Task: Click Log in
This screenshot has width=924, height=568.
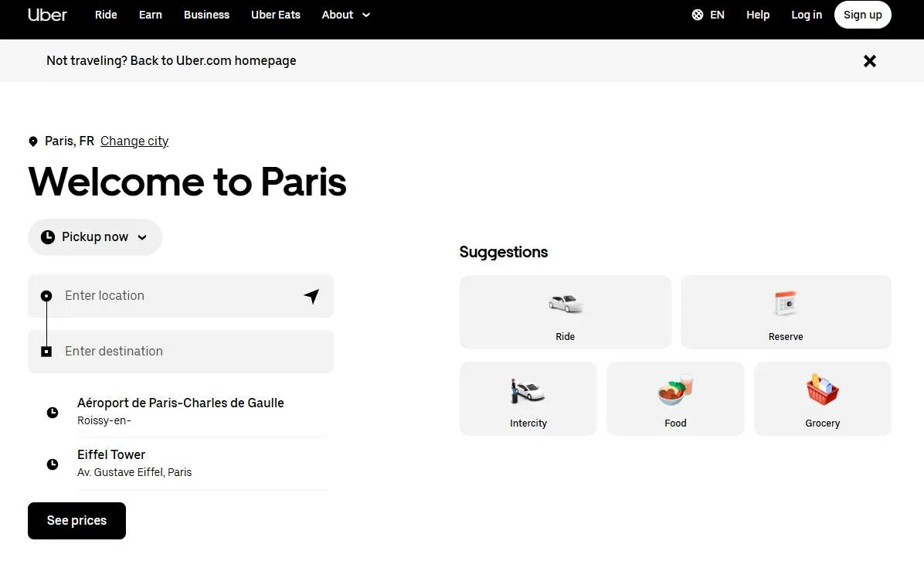Action: (806, 15)
